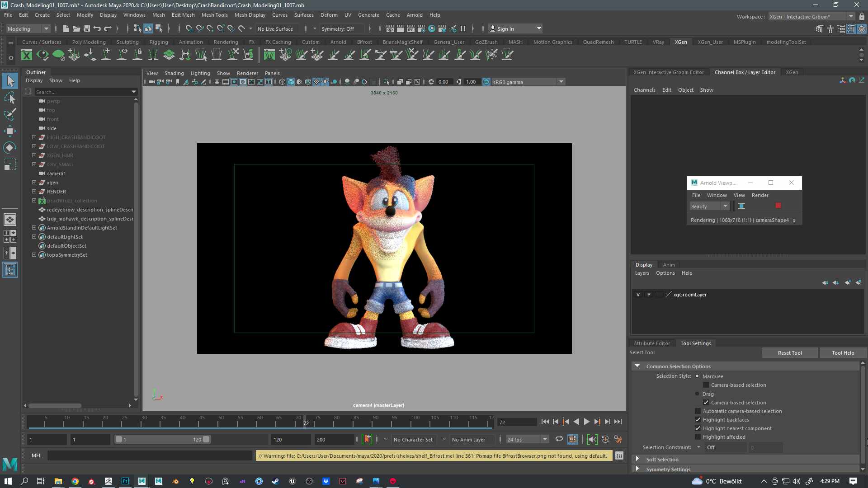
Task: Activate the Paint selection tool
Action: tap(10, 114)
